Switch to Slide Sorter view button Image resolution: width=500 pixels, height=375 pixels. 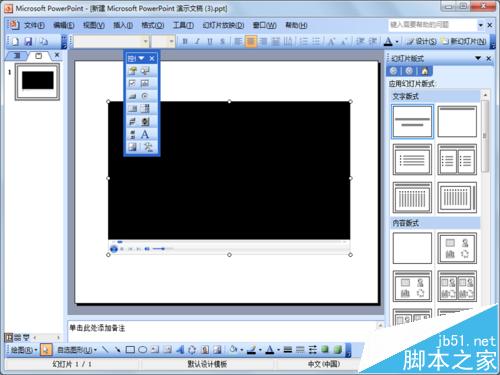pyautogui.click(x=18, y=337)
